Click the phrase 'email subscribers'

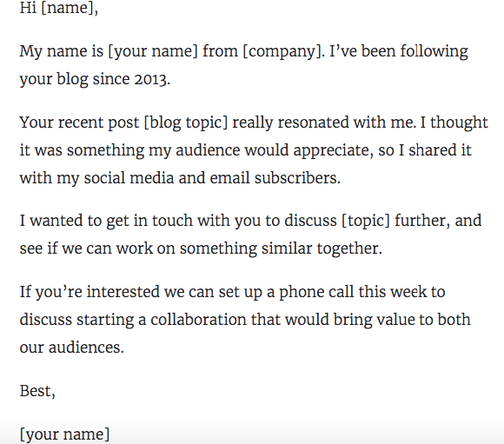point(273,178)
